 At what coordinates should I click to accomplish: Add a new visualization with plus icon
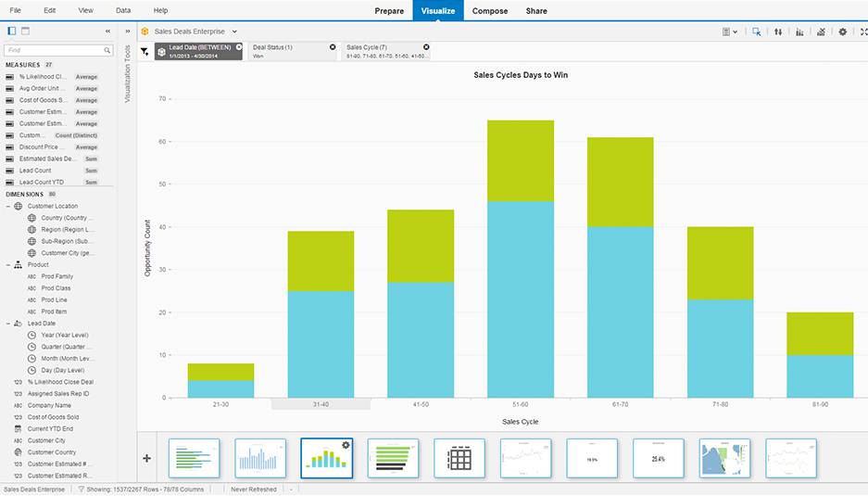click(146, 458)
